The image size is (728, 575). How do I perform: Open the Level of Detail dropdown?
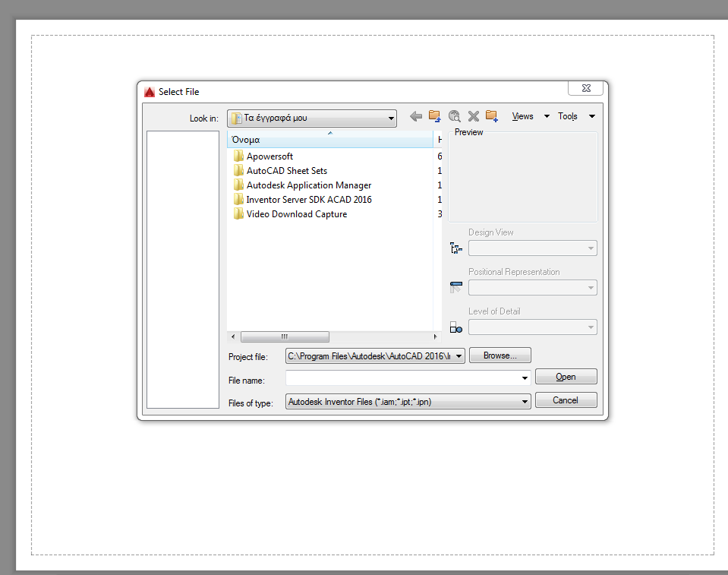533,327
